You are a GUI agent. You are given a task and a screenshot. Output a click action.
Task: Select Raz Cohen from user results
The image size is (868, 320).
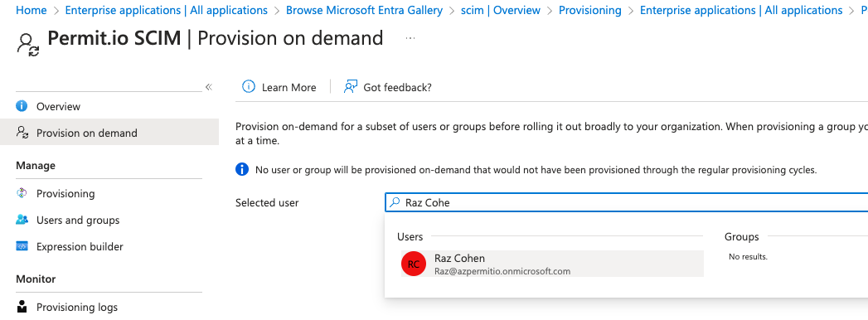pos(552,264)
